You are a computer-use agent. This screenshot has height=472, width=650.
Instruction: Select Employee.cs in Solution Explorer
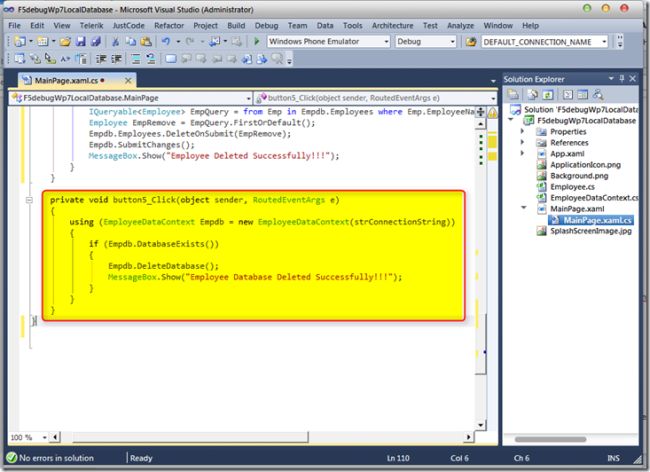pyautogui.click(x=572, y=187)
